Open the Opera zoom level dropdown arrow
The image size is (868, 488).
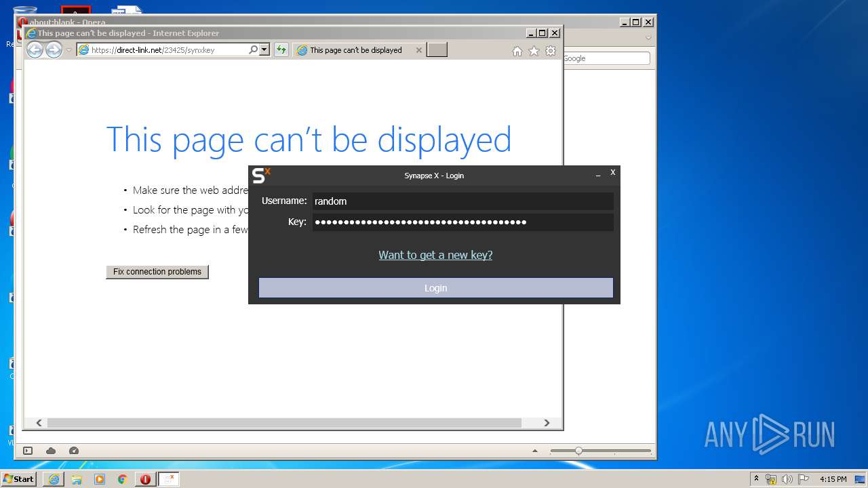coord(535,451)
